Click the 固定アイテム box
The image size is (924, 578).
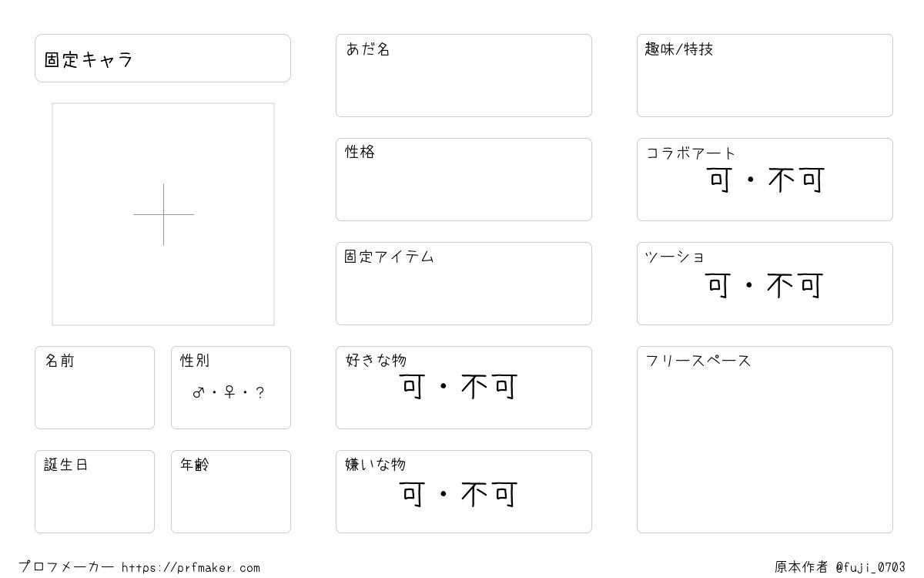464,284
